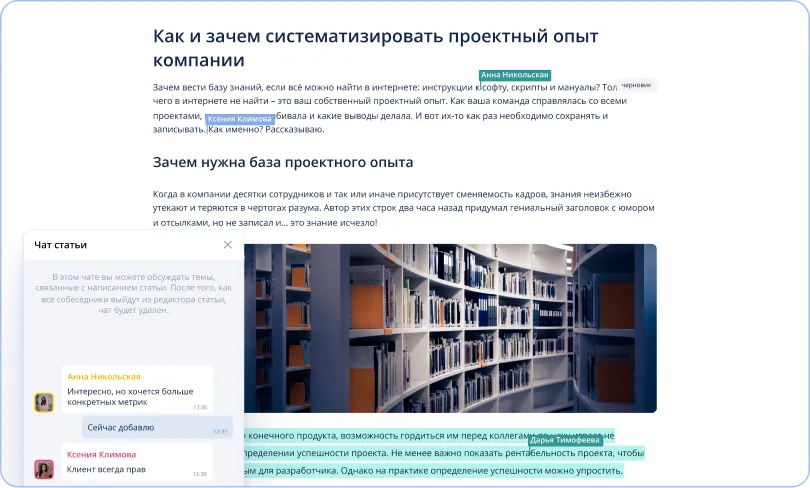Screen dimensions: 810x488
Task: Click the Дарья Тимофеева cursor label
Action: (565, 440)
